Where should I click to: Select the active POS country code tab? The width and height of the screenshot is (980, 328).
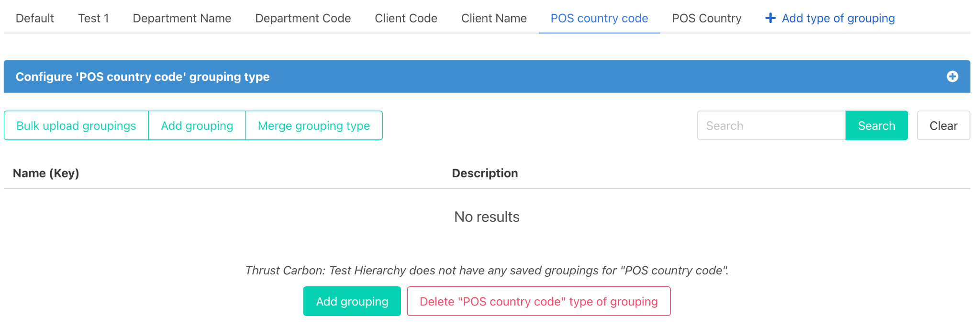(599, 18)
